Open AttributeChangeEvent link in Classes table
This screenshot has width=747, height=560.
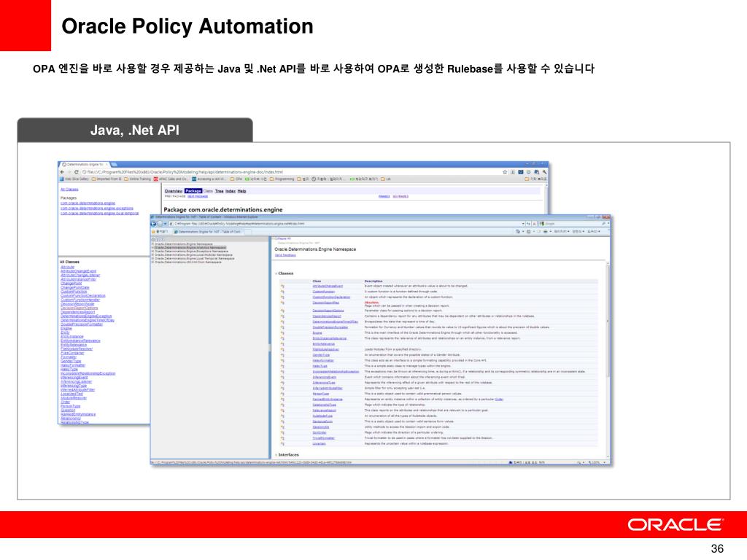[x=328, y=286]
